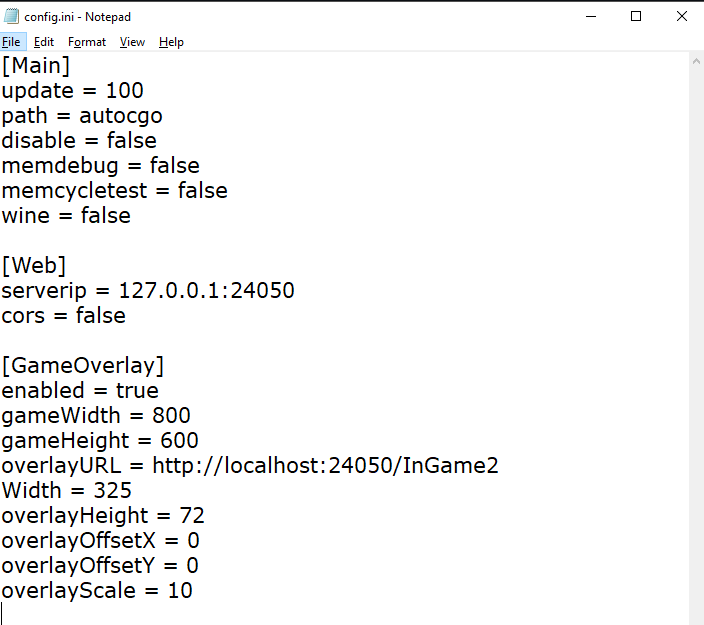This screenshot has width=704, height=625.
Task: Close the config.ini Notepad window
Action: (x=682, y=17)
